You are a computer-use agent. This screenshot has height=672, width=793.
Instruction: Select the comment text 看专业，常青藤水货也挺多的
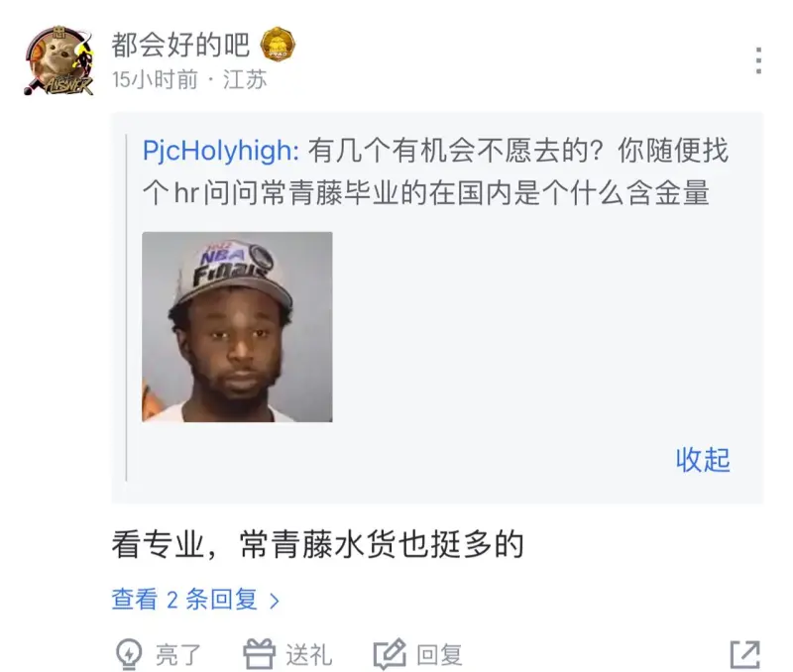(x=317, y=544)
